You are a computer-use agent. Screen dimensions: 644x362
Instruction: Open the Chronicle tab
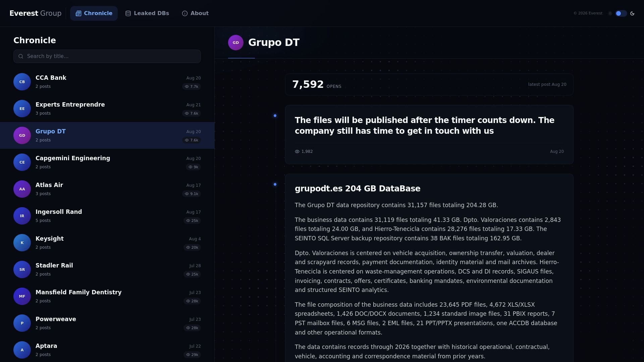pos(94,13)
